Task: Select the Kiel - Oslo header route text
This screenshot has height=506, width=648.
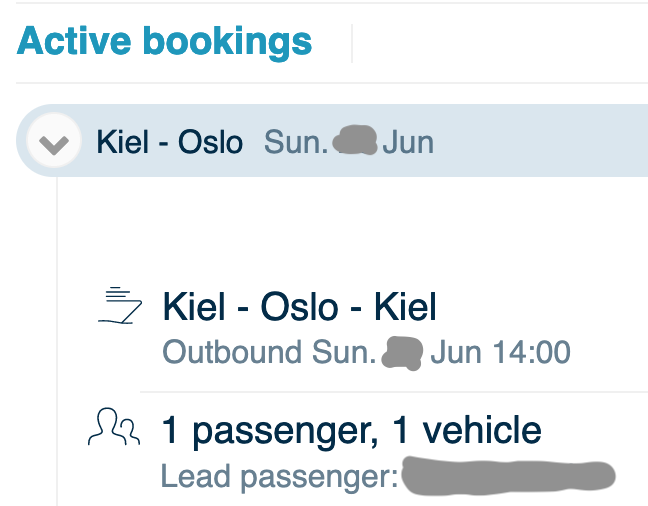Action: (x=169, y=142)
